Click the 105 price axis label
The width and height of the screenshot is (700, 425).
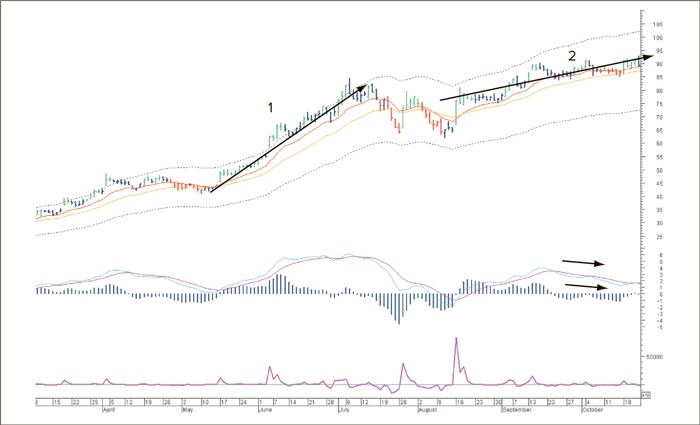pos(657,24)
